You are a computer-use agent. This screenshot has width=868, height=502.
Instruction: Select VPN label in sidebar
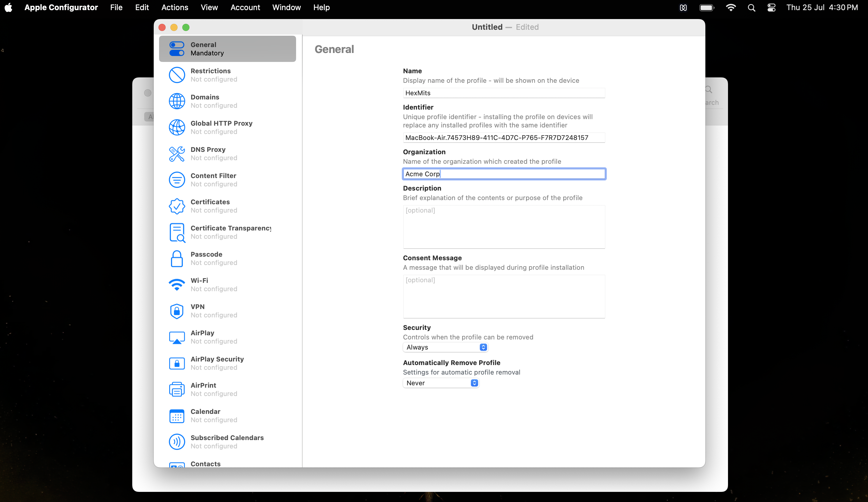(x=197, y=307)
